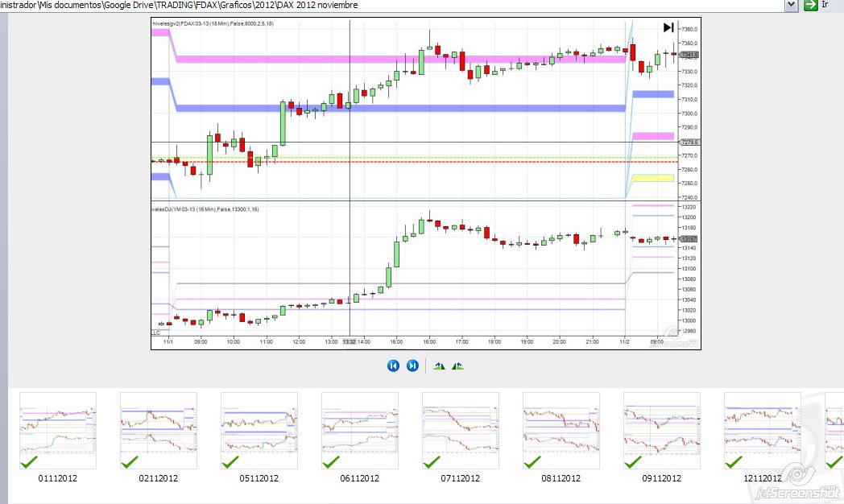Click the 13157 price marker on the YM axis
This screenshot has height=504, width=844.
[x=689, y=239]
